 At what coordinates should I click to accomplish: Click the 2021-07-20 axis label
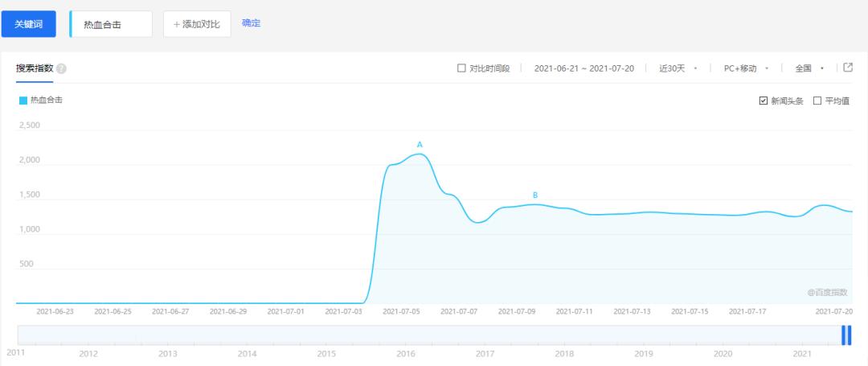[x=834, y=312]
